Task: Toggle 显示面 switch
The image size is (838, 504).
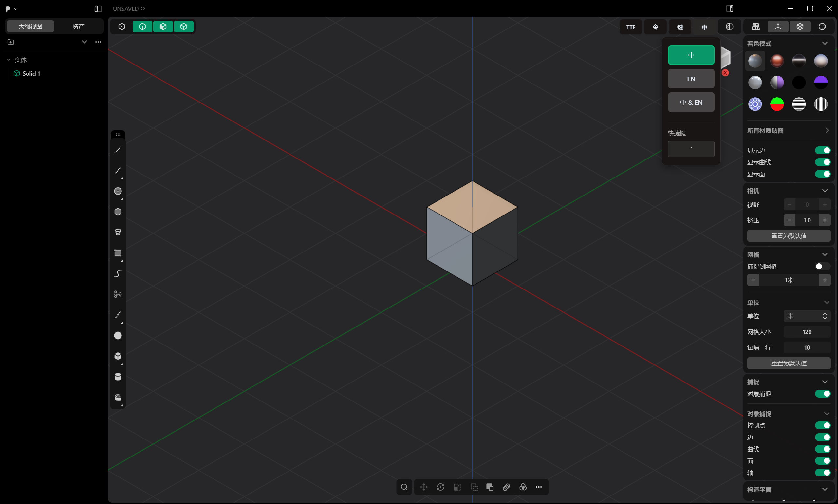Action: click(x=822, y=174)
